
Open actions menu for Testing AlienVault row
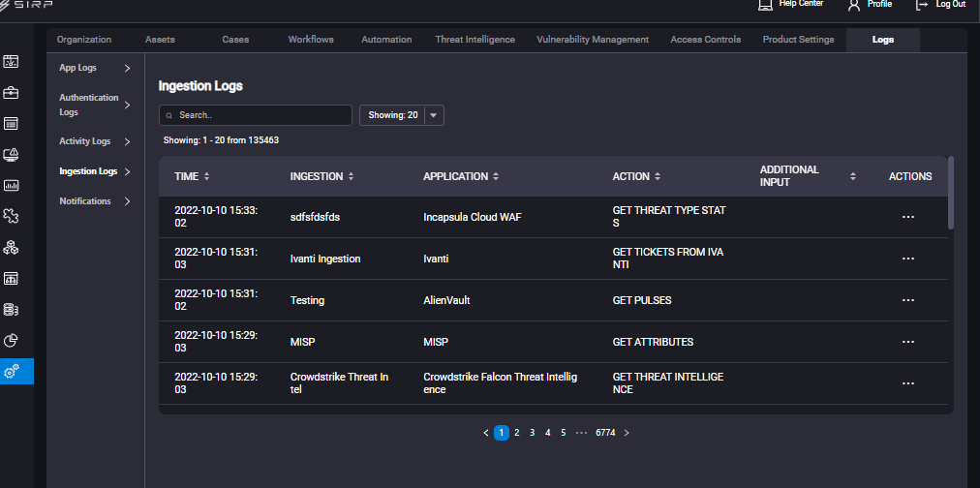908,300
